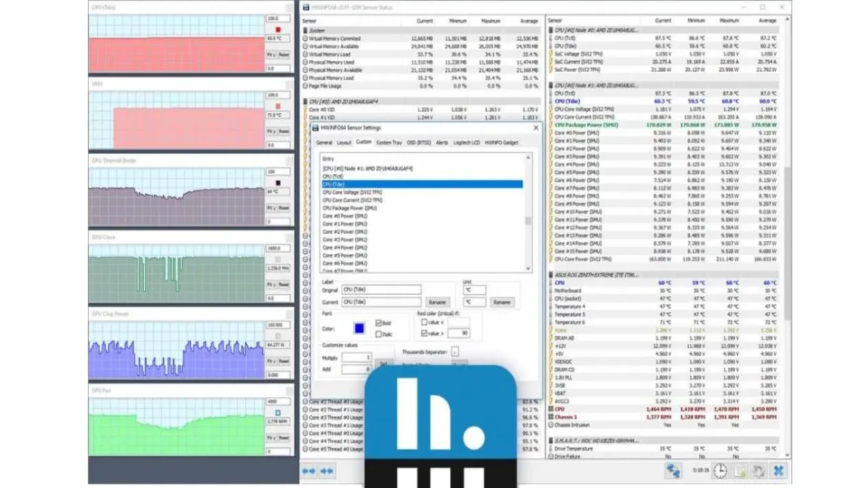This screenshot has width=868, height=488.
Task: Open the Alerts tab
Action: pos(442,142)
